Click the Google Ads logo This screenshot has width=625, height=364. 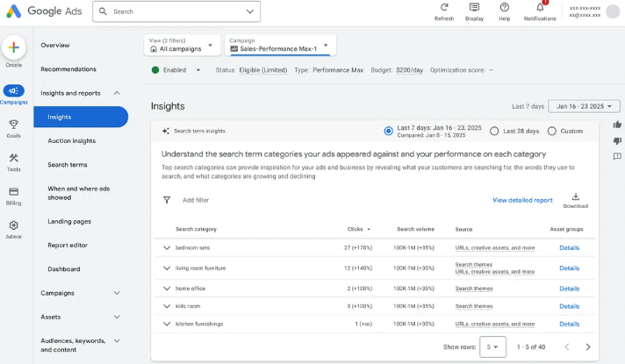click(13, 11)
